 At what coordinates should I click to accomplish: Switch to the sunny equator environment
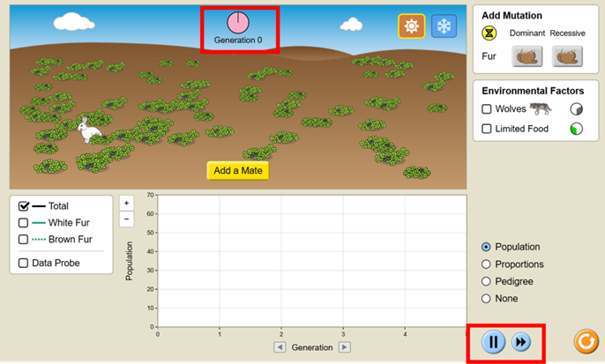411,26
